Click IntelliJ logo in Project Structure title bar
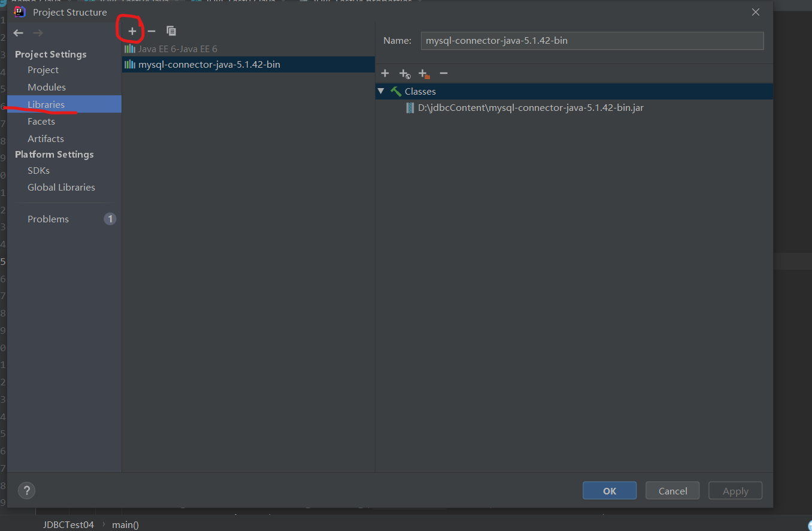 coord(20,12)
